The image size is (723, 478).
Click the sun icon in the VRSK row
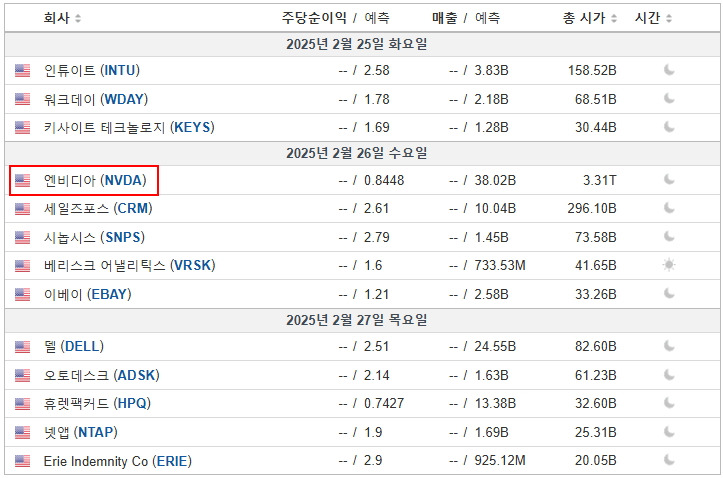click(669, 265)
